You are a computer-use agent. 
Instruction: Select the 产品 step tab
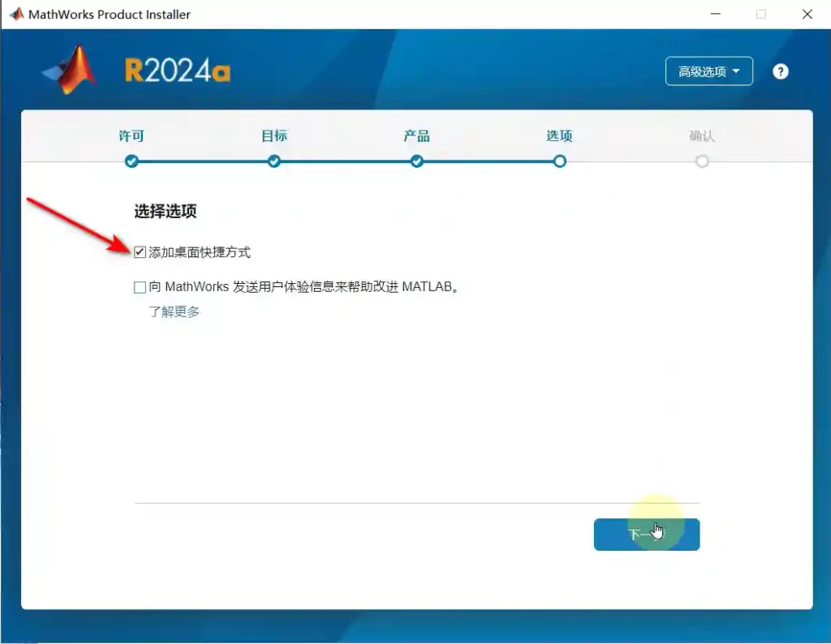[x=417, y=136]
